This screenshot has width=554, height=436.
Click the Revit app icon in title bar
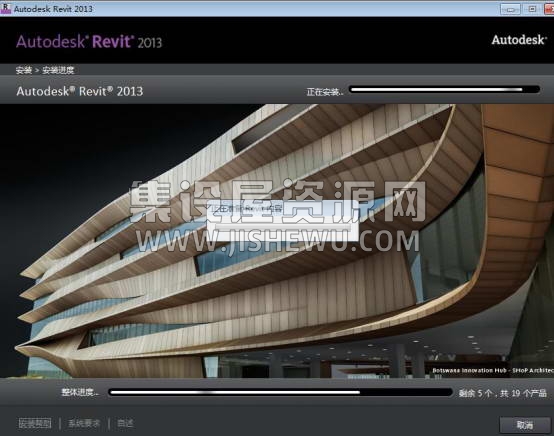6,8
